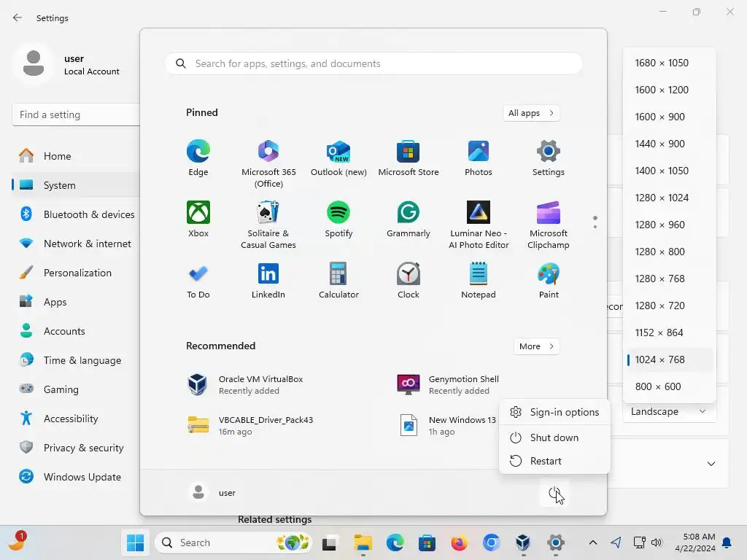Open Settings pinned app in Start menu
This screenshot has width=747, height=560.
pos(549,158)
